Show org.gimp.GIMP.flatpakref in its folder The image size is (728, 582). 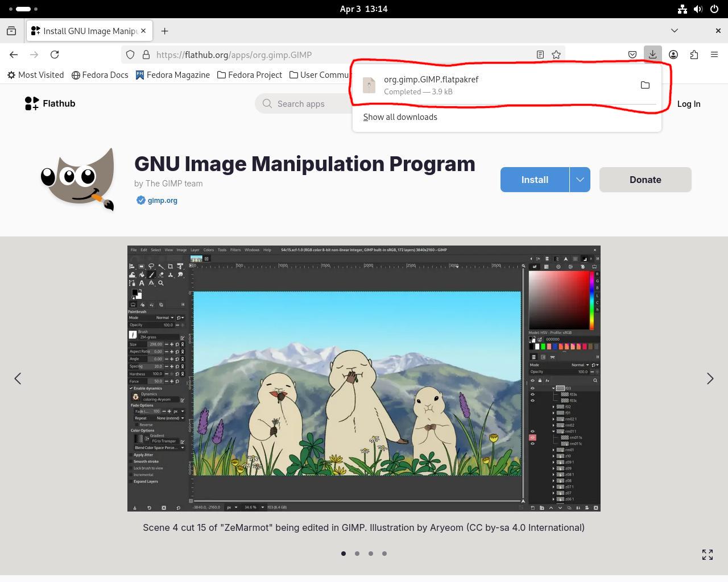(x=645, y=85)
